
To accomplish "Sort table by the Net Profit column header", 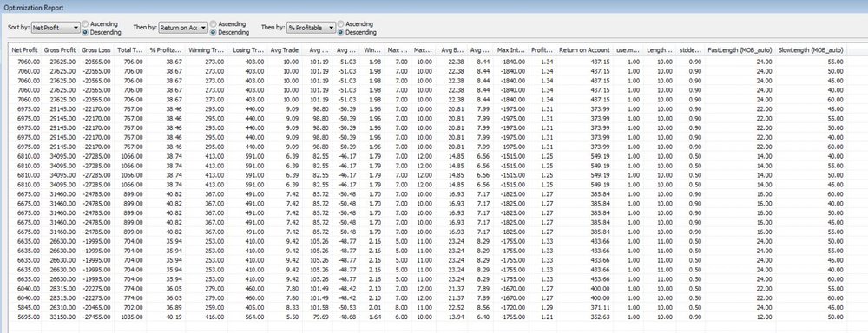I will pos(25,49).
